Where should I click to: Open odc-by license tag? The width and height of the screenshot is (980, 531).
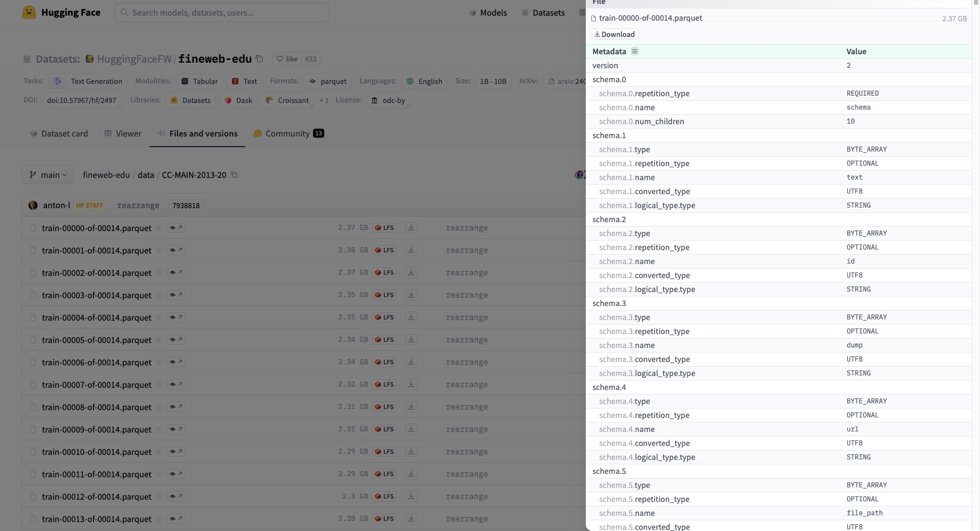[x=388, y=100]
